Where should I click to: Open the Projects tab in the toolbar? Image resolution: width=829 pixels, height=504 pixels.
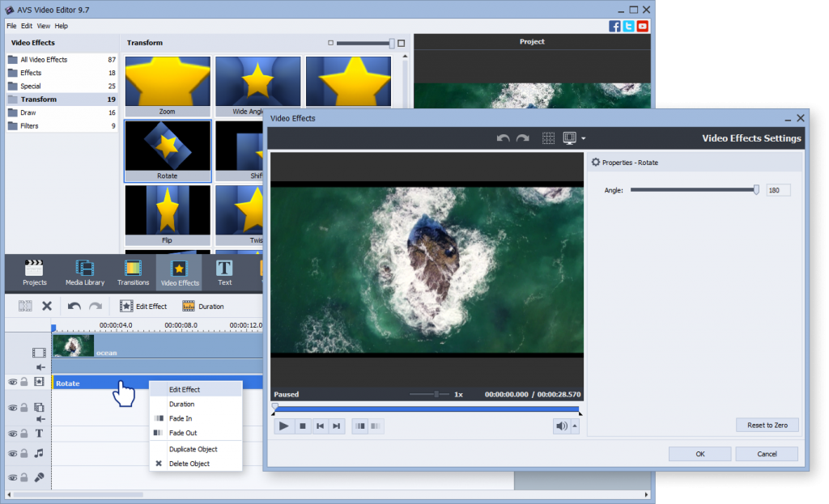[34, 273]
